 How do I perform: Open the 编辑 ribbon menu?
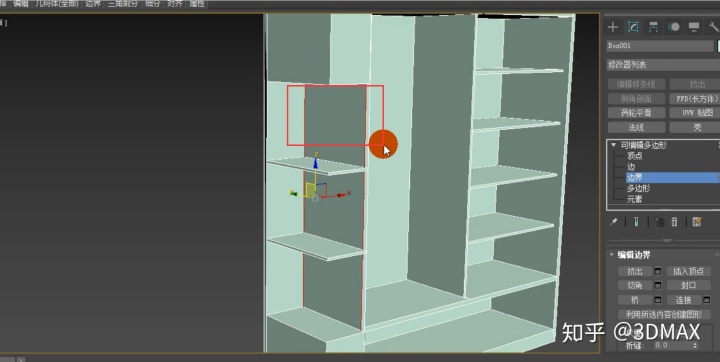[21, 4]
